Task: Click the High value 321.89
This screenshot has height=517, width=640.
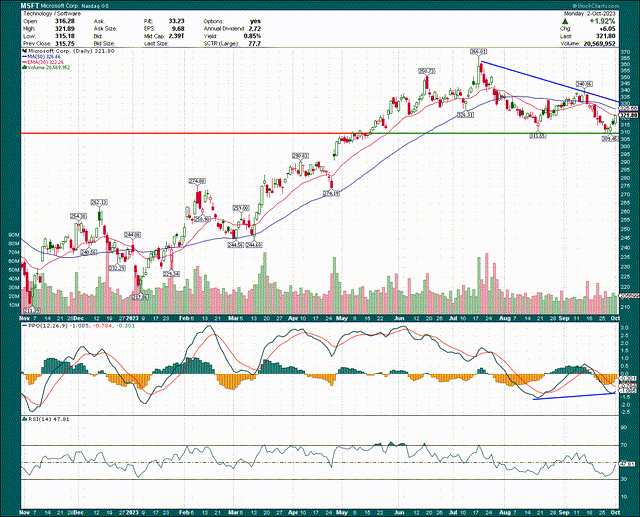Action: [x=64, y=29]
